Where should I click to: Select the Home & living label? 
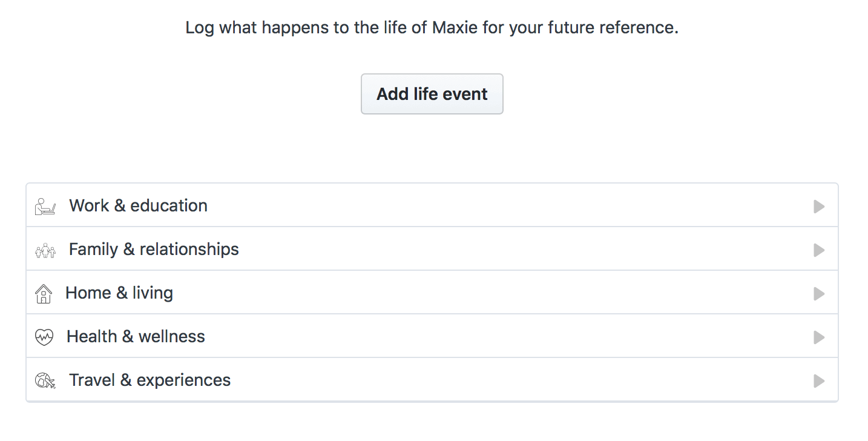119,293
